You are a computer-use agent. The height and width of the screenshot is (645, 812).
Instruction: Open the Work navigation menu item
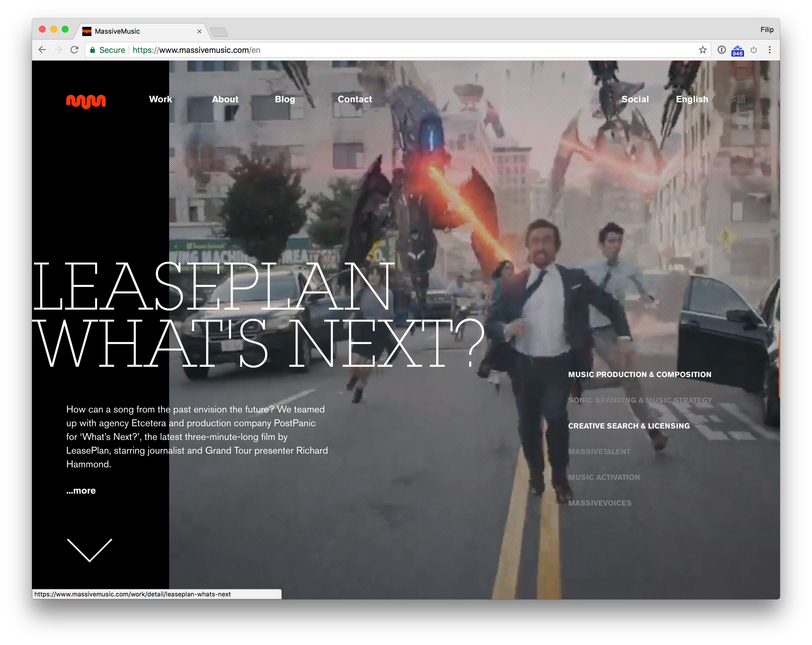coord(160,99)
